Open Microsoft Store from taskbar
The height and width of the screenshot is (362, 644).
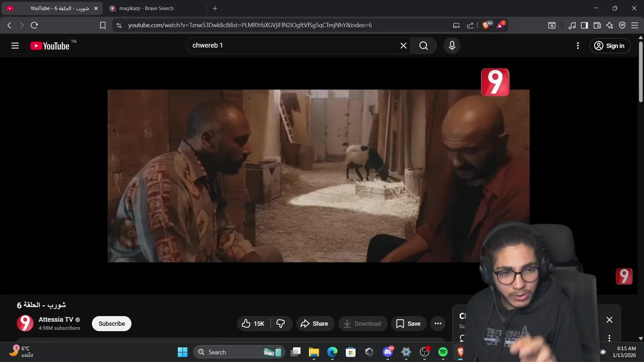point(351,352)
